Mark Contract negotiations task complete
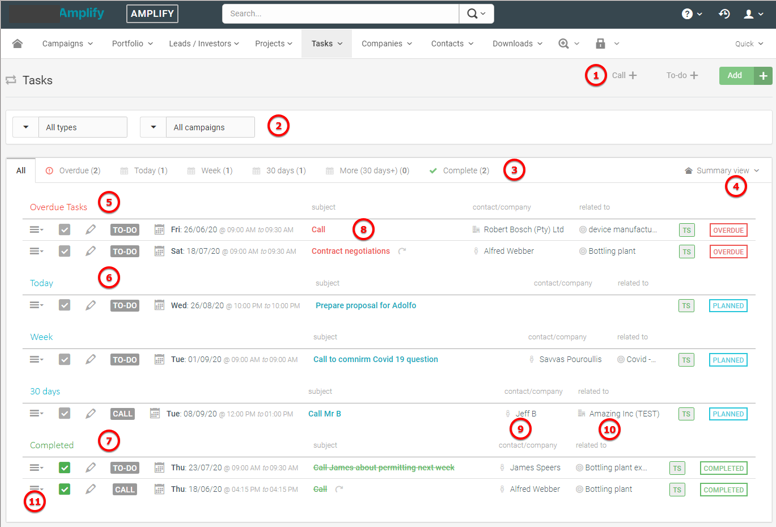Viewport: 776px width, 527px height. [64, 251]
